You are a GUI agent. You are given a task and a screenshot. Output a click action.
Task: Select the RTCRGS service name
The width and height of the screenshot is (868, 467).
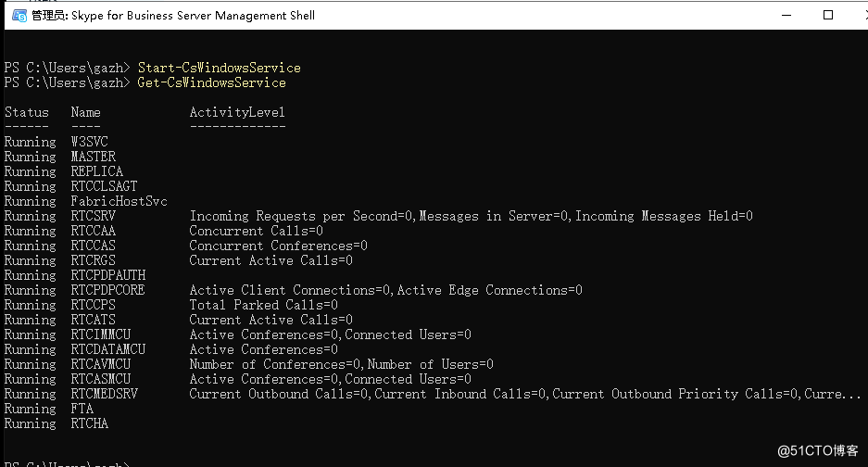pyautogui.click(x=94, y=261)
